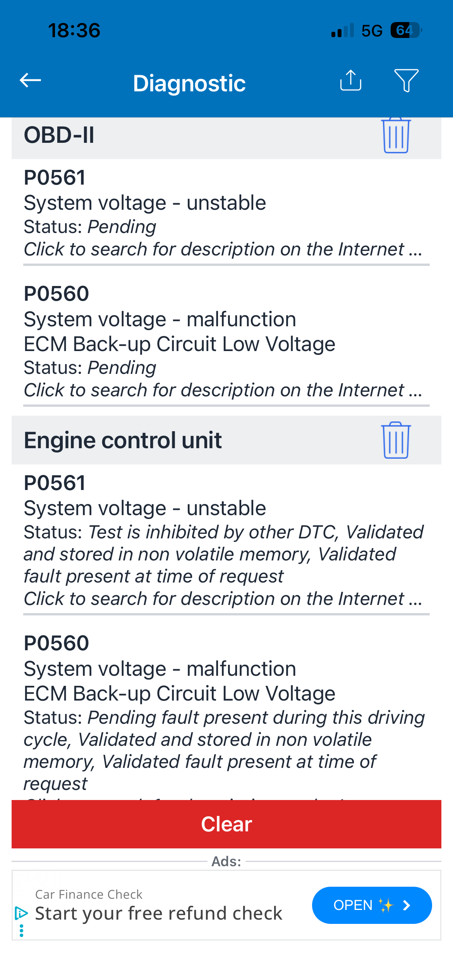
Task: Tap the Diagnostic title in header
Action: click(189, 83)
